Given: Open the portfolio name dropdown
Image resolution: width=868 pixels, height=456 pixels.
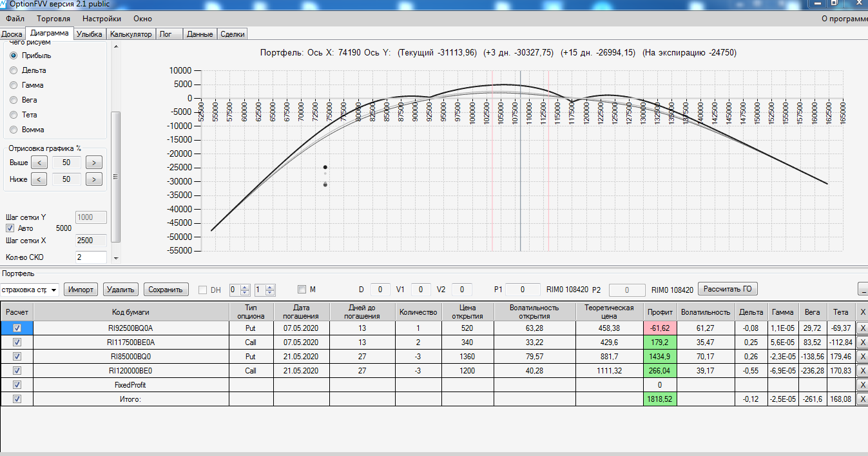Looking at the screenshot, I should pos(53,290).
